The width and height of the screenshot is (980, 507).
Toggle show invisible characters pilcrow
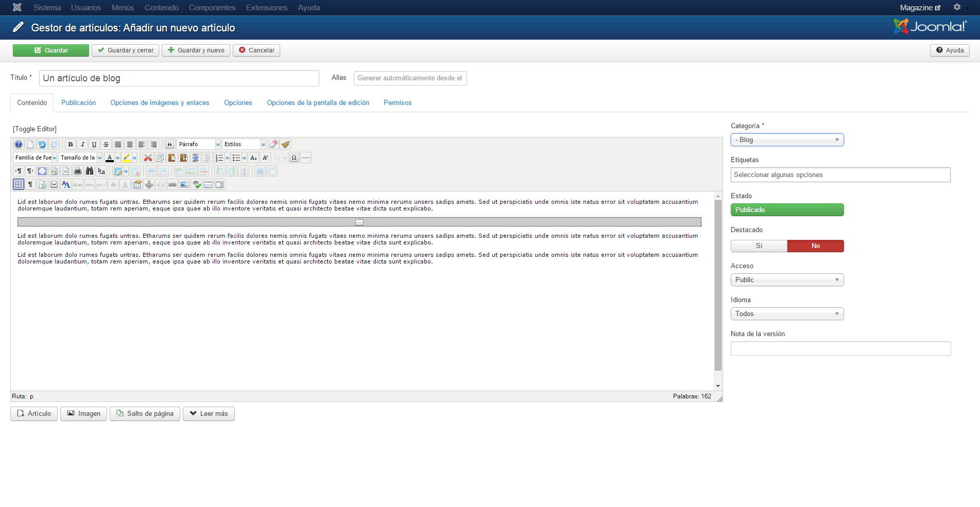[30, 184]
